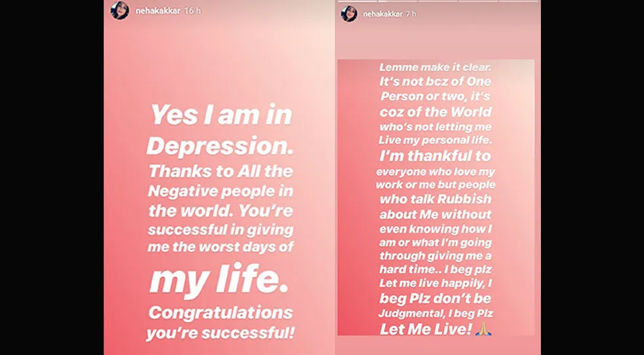Click "You're successful in giving" line
This screenshot has width=644, height=355.
click(220, 228)
